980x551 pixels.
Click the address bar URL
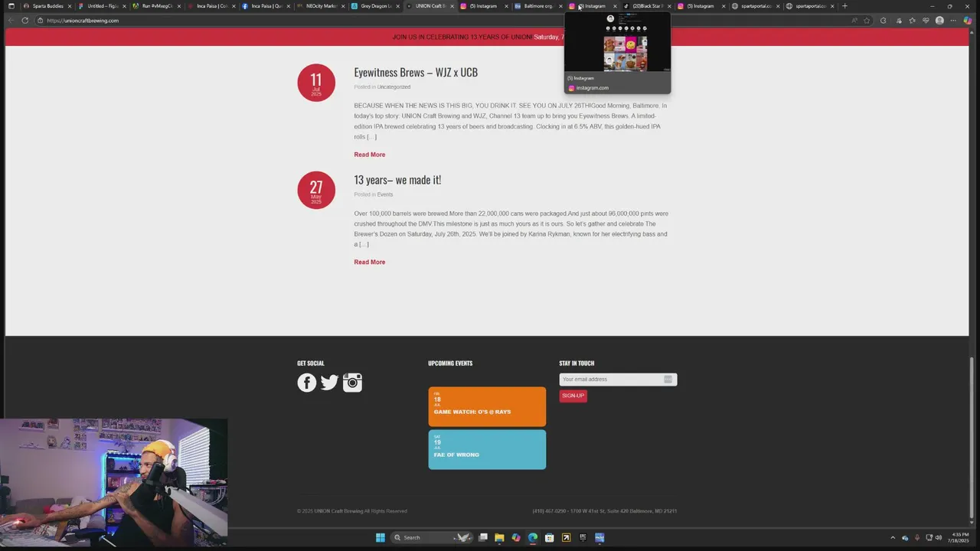click(x=83, y=21)
